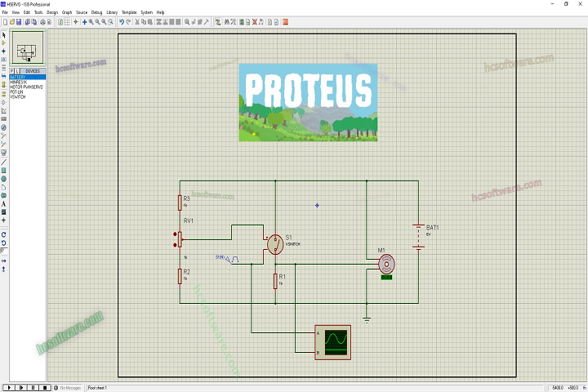Click the Zoom In magnifier icon
This screenshot has width=588, height=392.
click(x=91, y=22)
